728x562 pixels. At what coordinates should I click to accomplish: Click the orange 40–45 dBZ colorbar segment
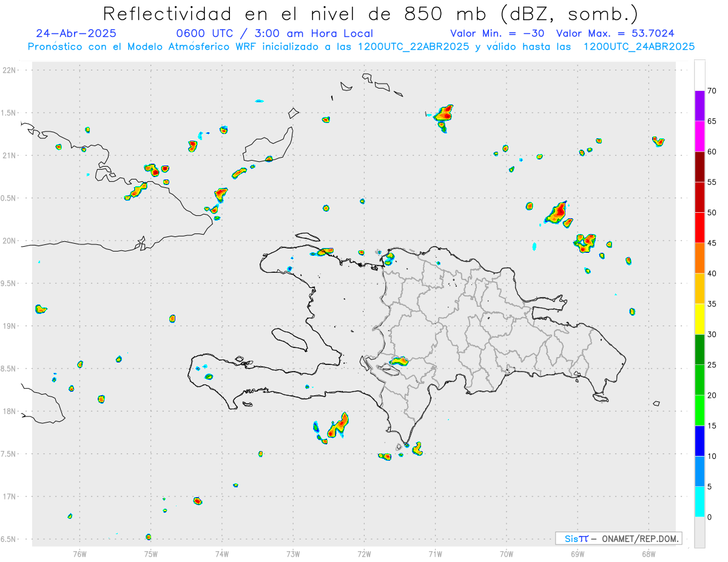699,258
